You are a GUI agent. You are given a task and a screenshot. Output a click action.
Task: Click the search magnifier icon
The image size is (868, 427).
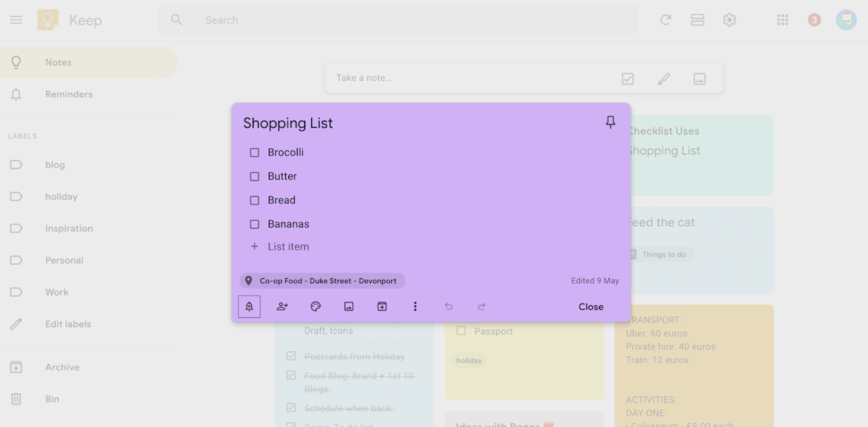click(x=177, y=20)
